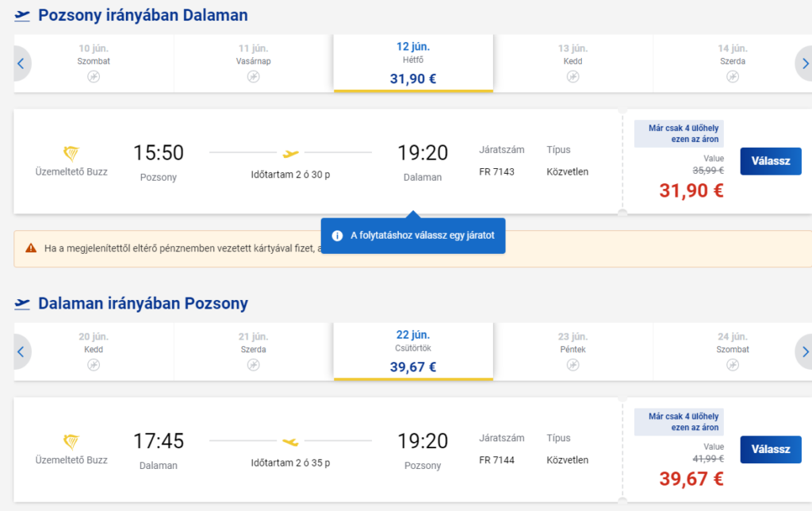Choose the 14 jún. Szerda date
Screen dimensions: 812x511
(732, 63)
